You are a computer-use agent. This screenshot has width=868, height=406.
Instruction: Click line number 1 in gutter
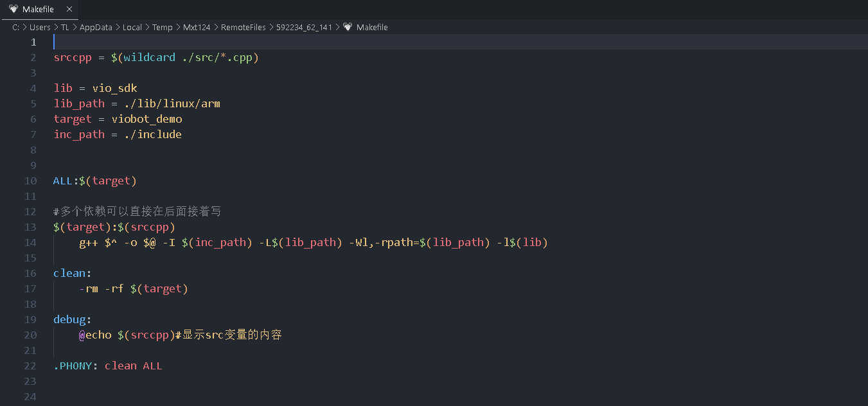click(x=33, y=42)
